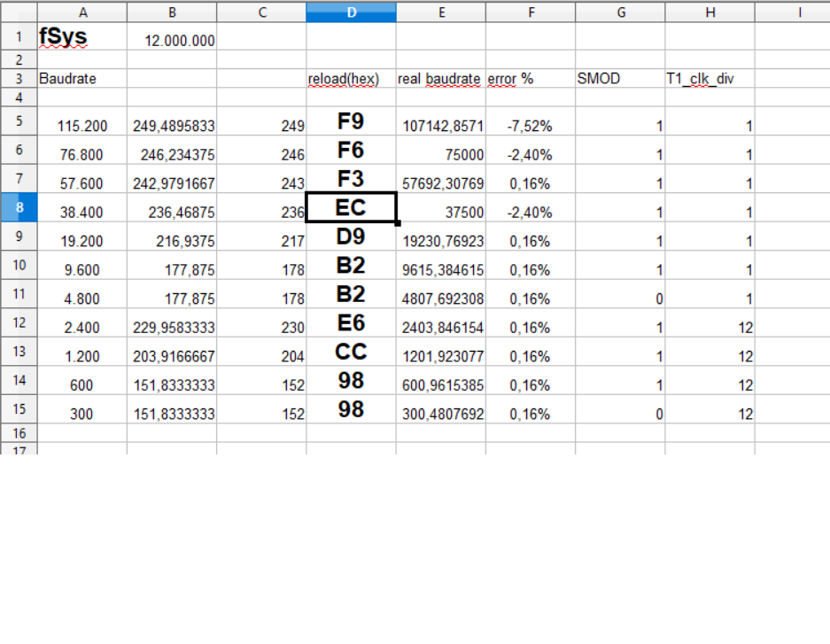Click the error % header cell

pyautogui.click(x=531, y=78)
